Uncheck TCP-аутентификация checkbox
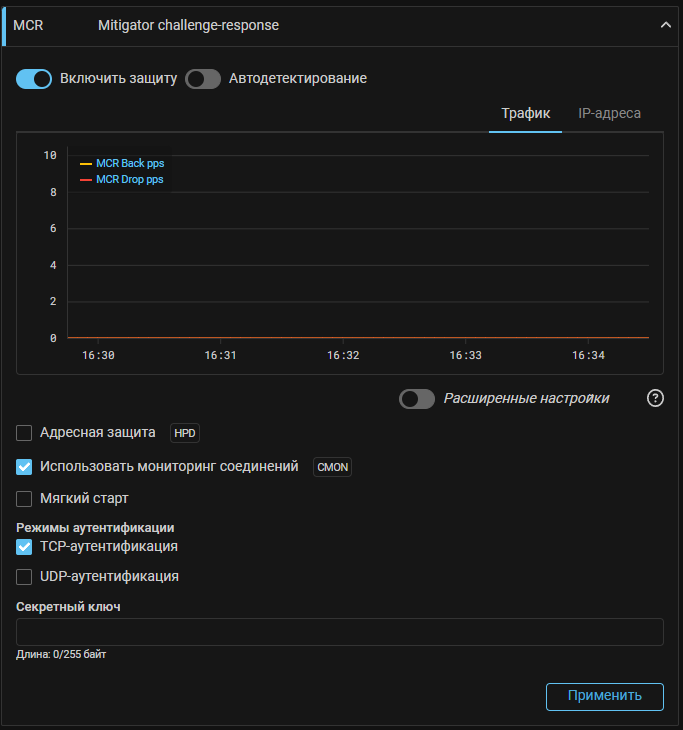683x730 pixels. 25,547
